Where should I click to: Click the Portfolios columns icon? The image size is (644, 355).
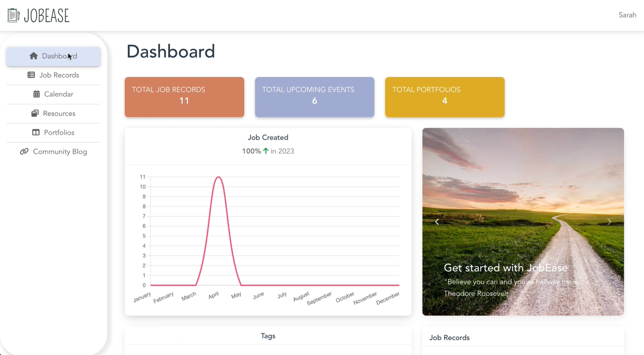[36, 133]
